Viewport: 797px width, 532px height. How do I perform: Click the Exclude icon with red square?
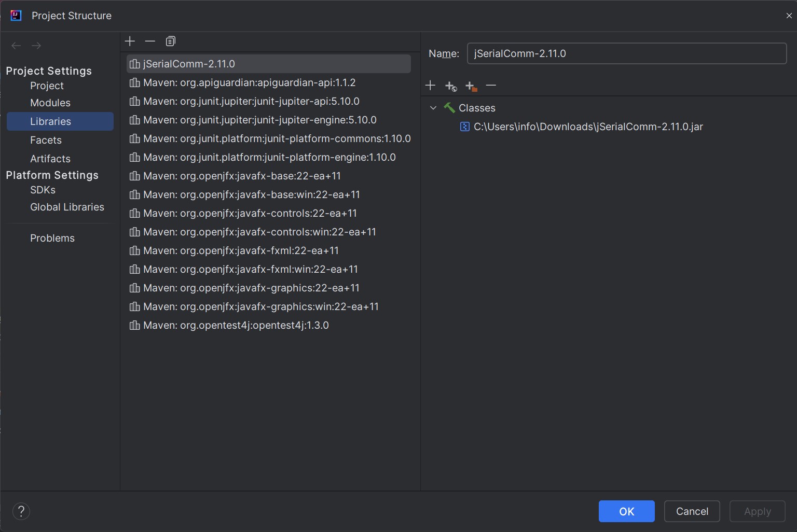point(471,86)
